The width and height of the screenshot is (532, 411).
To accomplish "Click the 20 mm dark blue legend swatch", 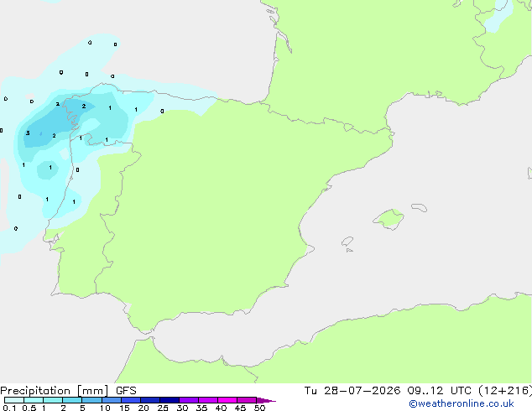I will (150, 400).
